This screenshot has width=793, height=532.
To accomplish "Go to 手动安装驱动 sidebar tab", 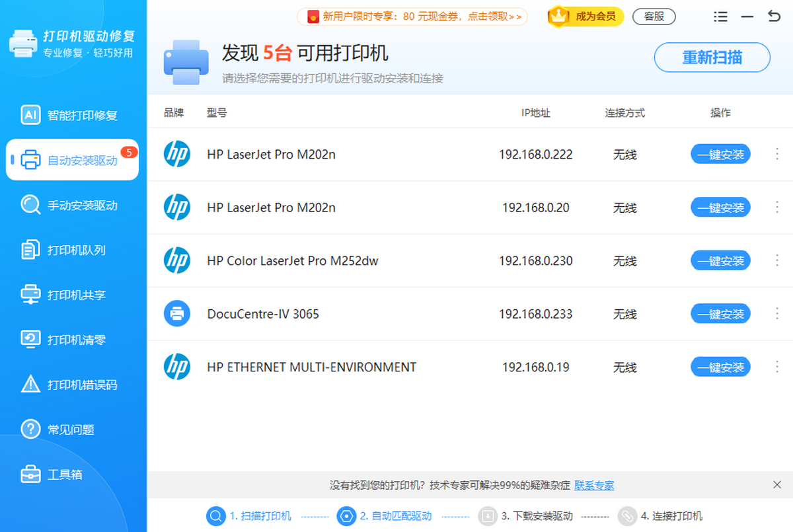I will coord(73,205).
